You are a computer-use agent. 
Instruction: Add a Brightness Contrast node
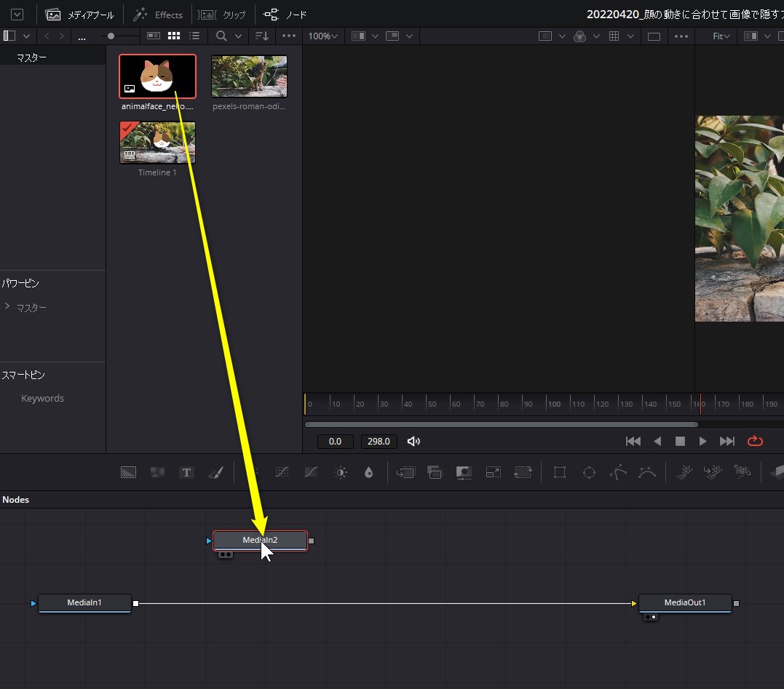[341, 472]
